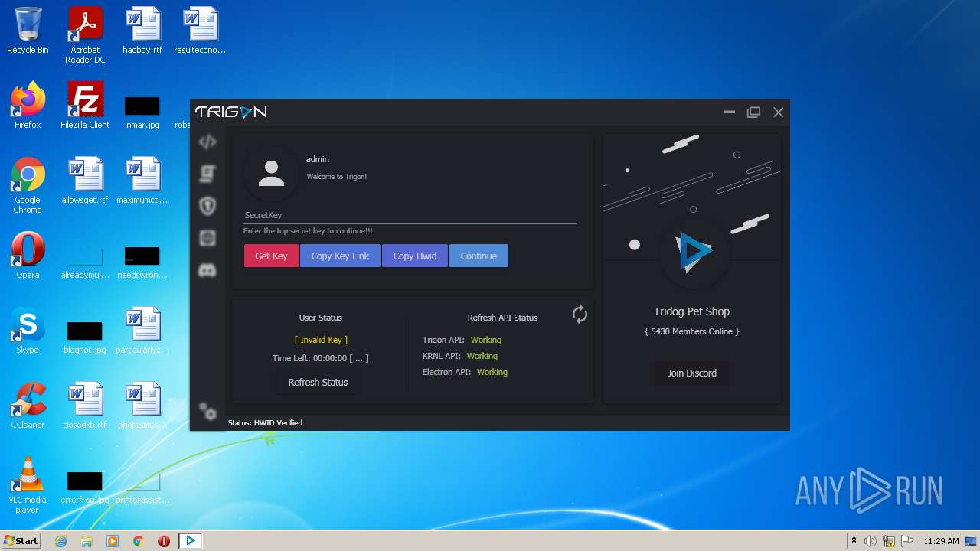This screenshot has height=551, width=980.
Task: Click the Refresh Status button
Action: point(318,382)
